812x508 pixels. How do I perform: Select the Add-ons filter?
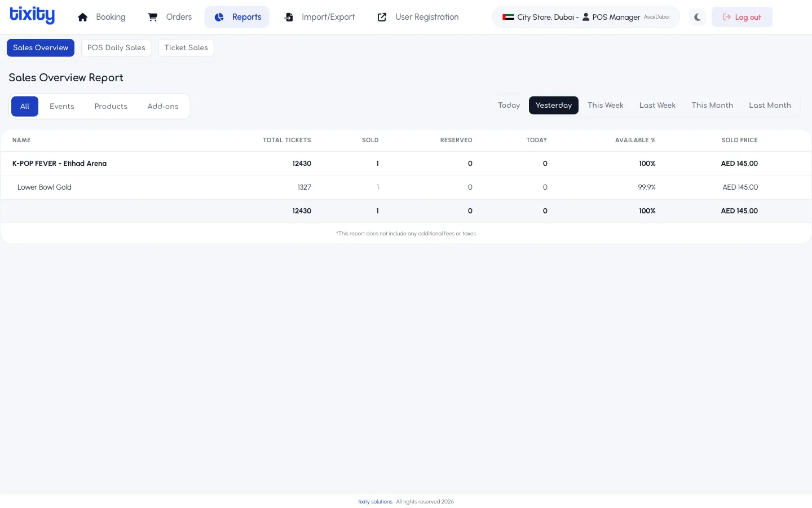(x=163, y=106)
